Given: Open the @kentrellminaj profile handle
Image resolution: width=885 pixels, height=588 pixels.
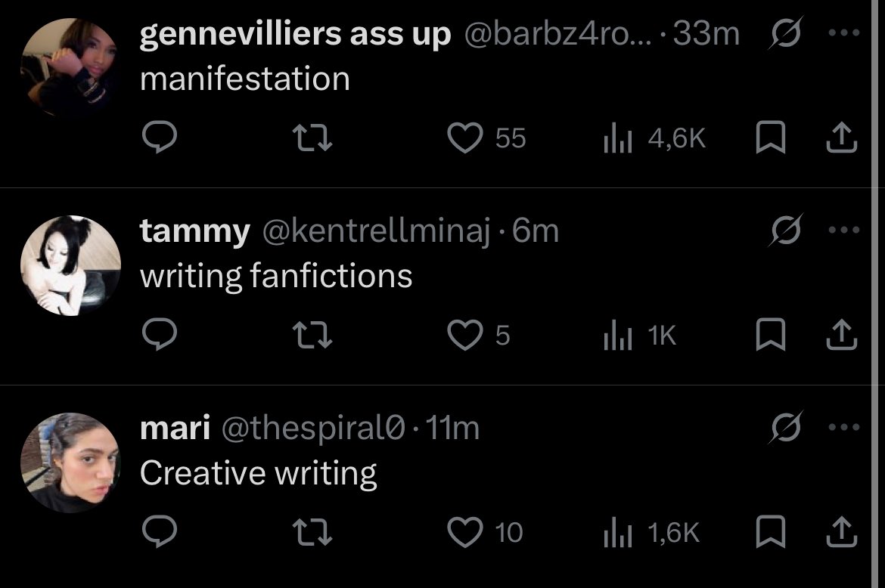Looking at the screenshot, I should tap(376, 231).
